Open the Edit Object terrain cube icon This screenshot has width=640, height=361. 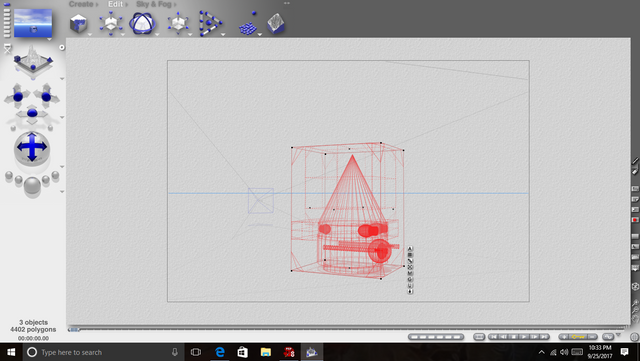click(276, 23)
